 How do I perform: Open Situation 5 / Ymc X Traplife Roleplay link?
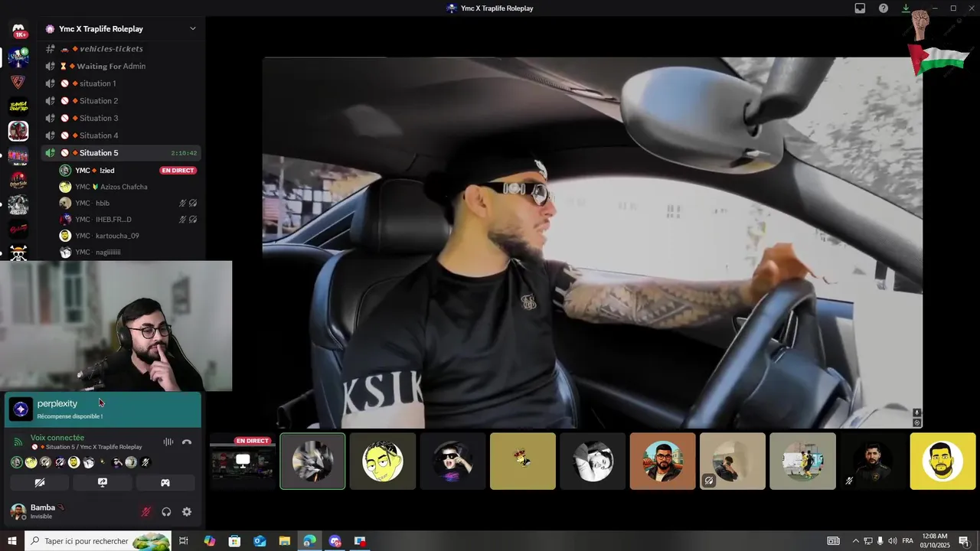click(87, 447)
